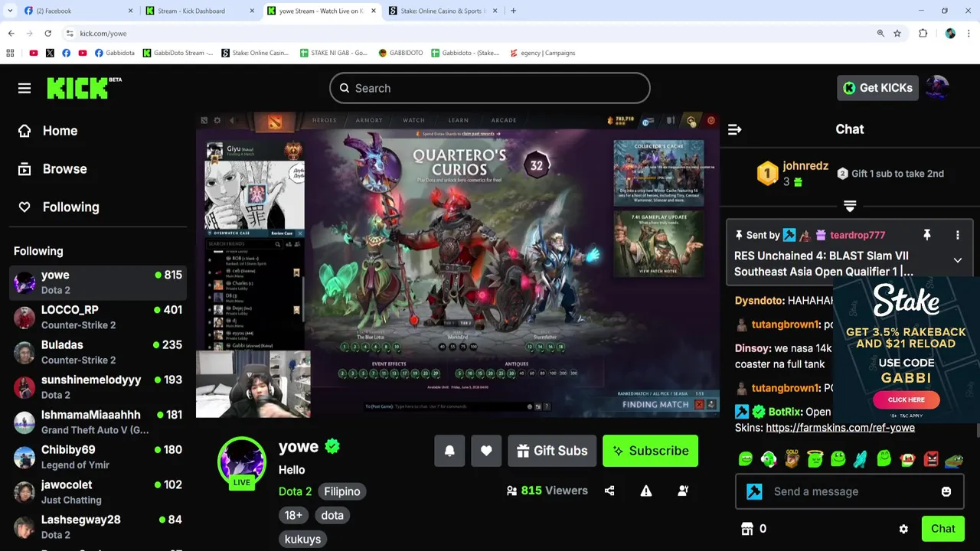Report the stream via warning triangle icon
The height and width of the screenshot is (551, 980).
point(646,491)
